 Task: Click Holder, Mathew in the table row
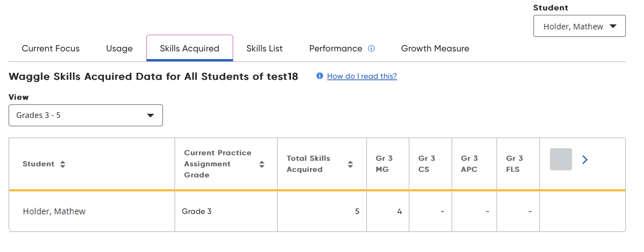[x=54, y=211]
